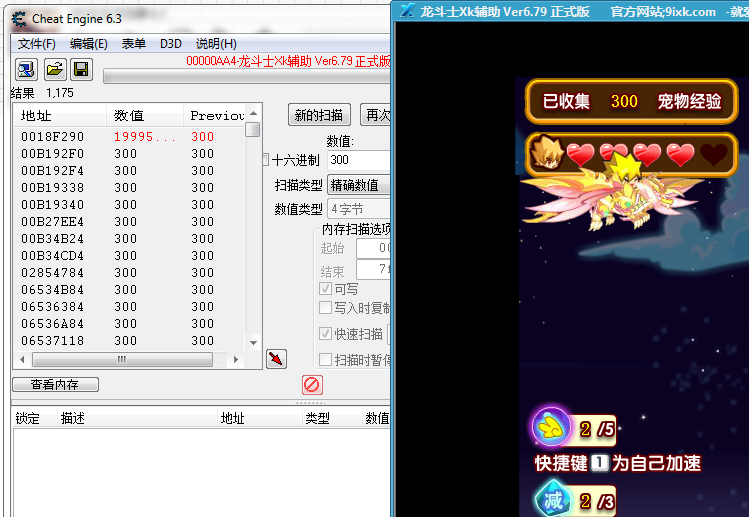This screenshot has height=517, width=749.
Task: Click the scroll-left arrow of results list
Action: click(x=22, y=359)
